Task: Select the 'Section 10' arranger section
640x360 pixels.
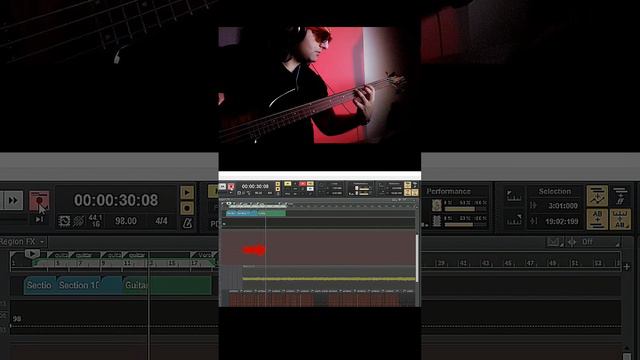Action: (x=80, y=285)
